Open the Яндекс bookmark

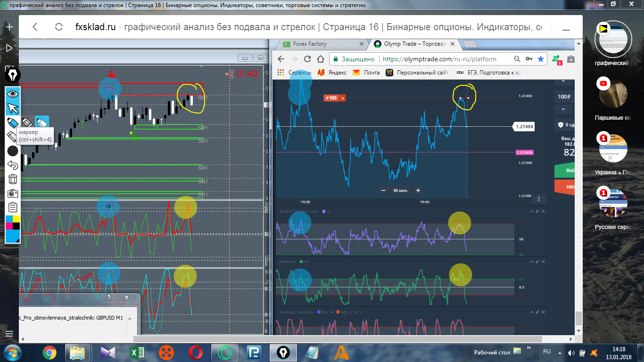[332, 73]
